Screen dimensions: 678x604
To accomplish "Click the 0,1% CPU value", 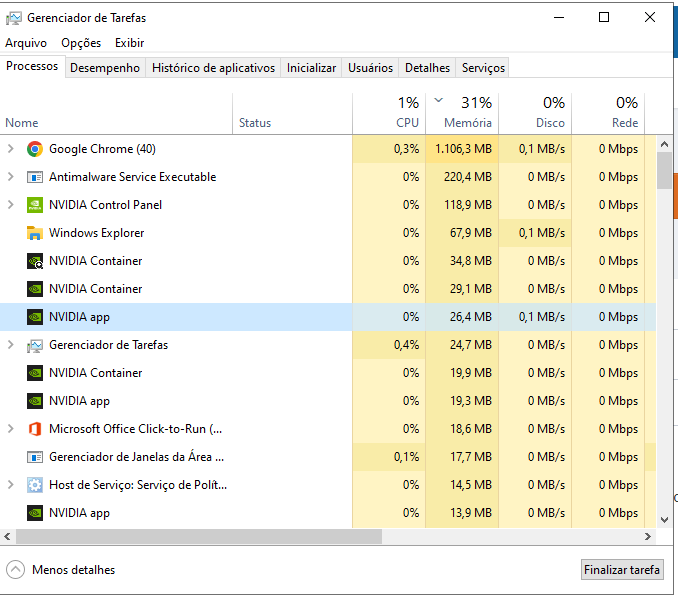I will 406,457.
